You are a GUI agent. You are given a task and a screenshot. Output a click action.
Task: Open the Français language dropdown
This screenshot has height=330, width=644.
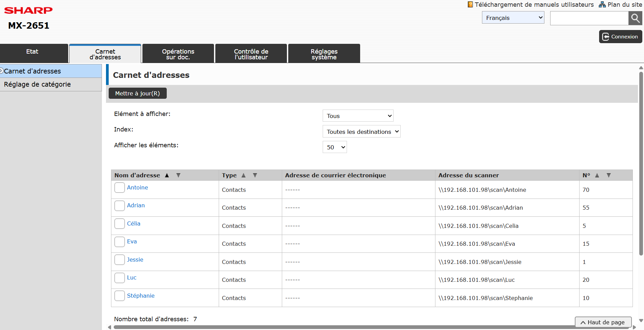(513, 18)
